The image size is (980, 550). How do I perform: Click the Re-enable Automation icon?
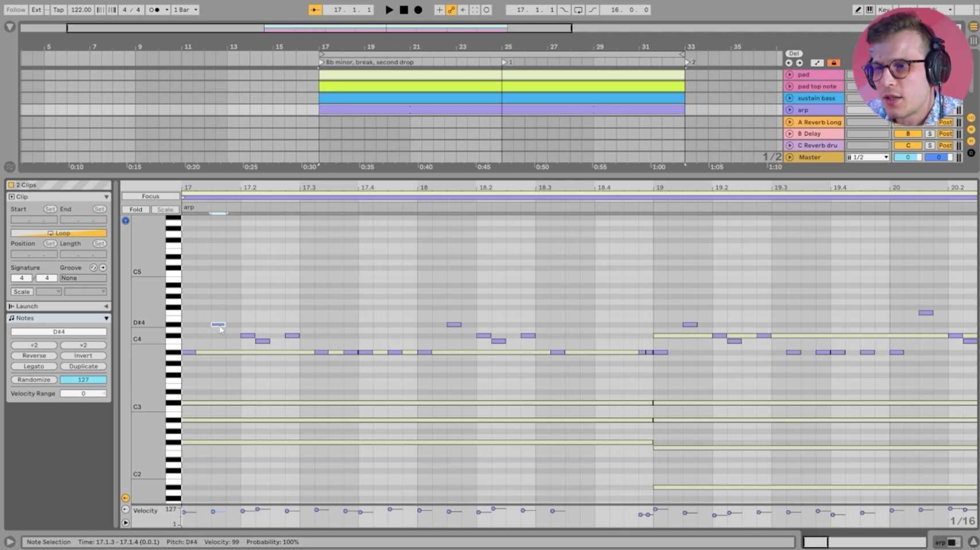click(463, 10)
